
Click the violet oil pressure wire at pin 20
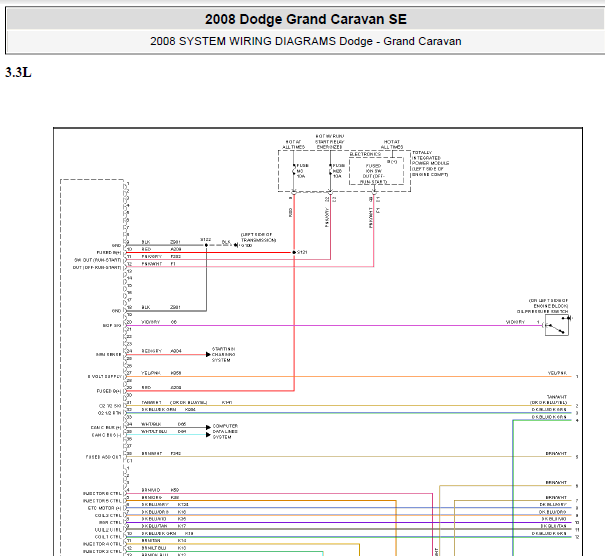click(x=334, y=326)
